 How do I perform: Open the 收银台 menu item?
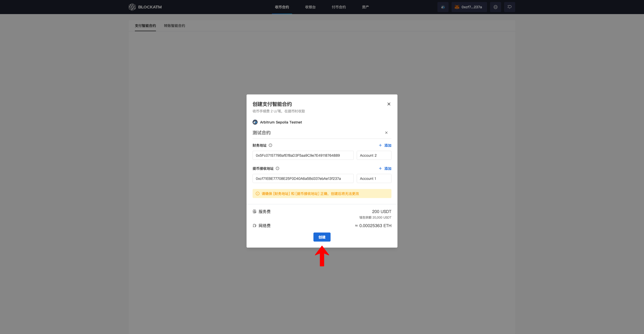[310, 7]
